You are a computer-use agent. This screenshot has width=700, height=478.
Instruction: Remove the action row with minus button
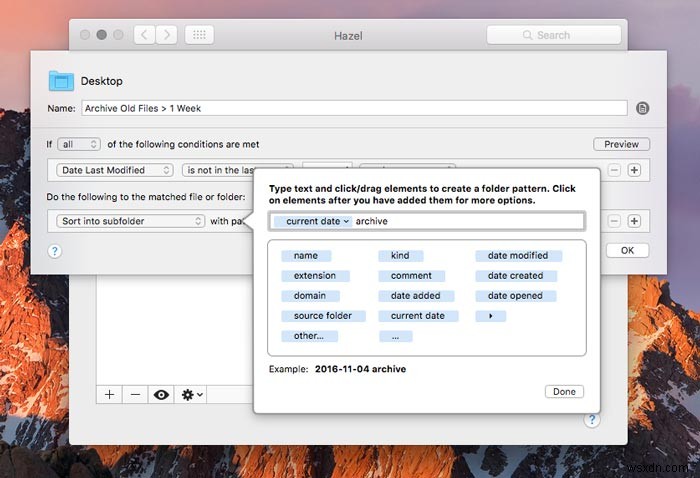tap(614, 221)
